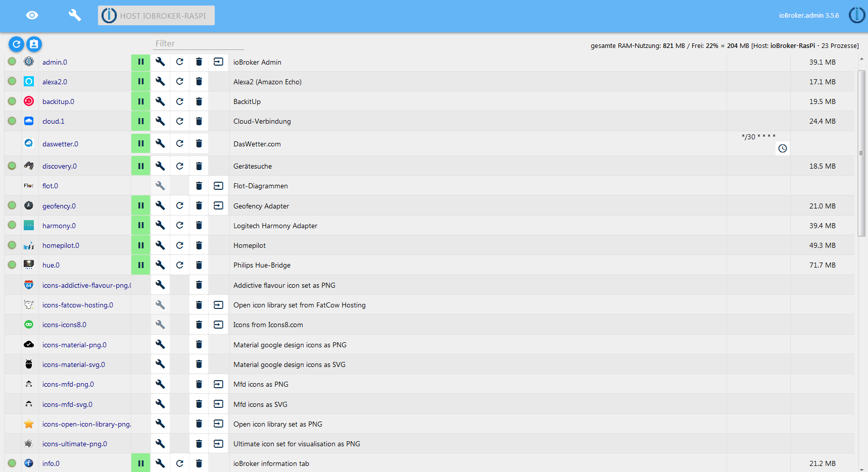This screenshot has height=472, width=868.
Task: Configure icons-mfd-svg.0 via wrench
Action: click(160, 404)
